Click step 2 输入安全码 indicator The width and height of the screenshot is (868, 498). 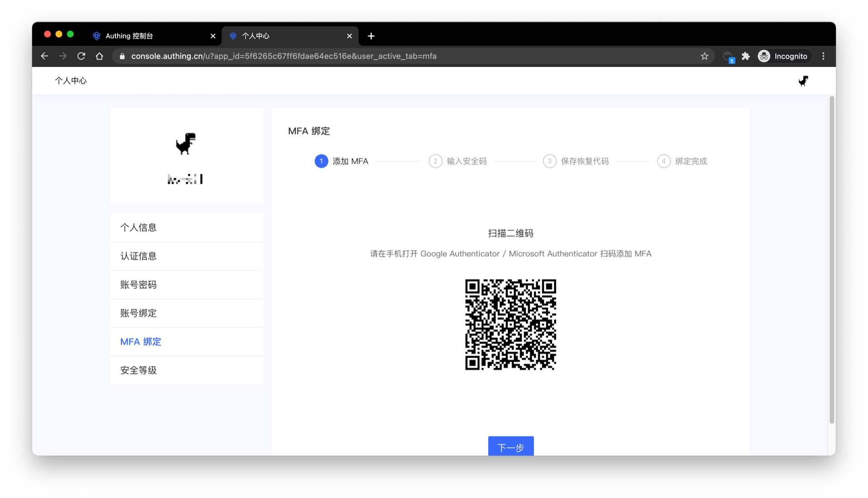458,161
